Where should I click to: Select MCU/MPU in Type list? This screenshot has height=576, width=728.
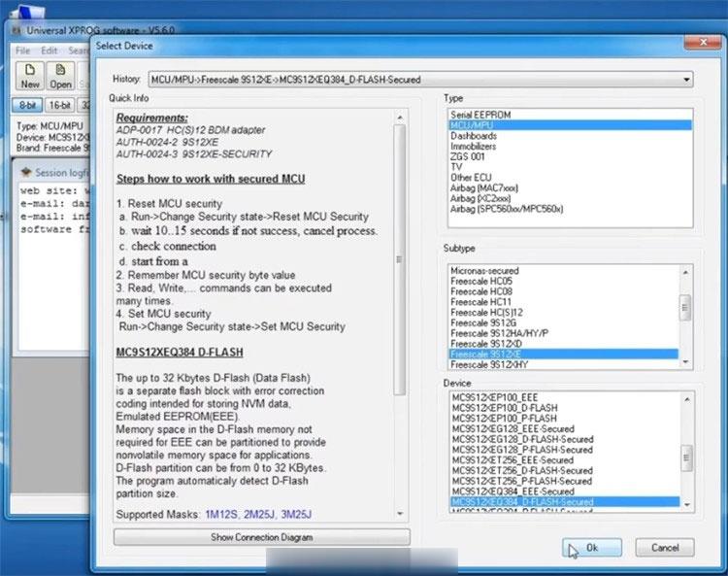coord(570,125)
